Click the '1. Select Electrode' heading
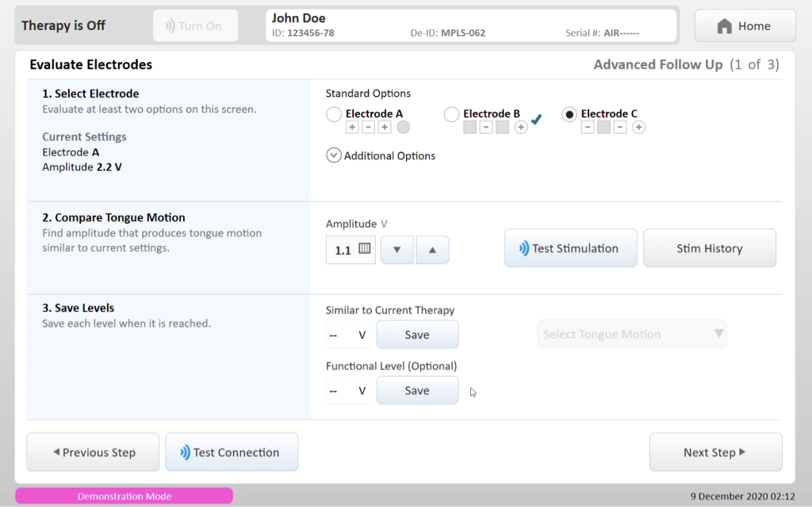Image resolution: width=812 pixels, height=507 pixels. [90, 94]
